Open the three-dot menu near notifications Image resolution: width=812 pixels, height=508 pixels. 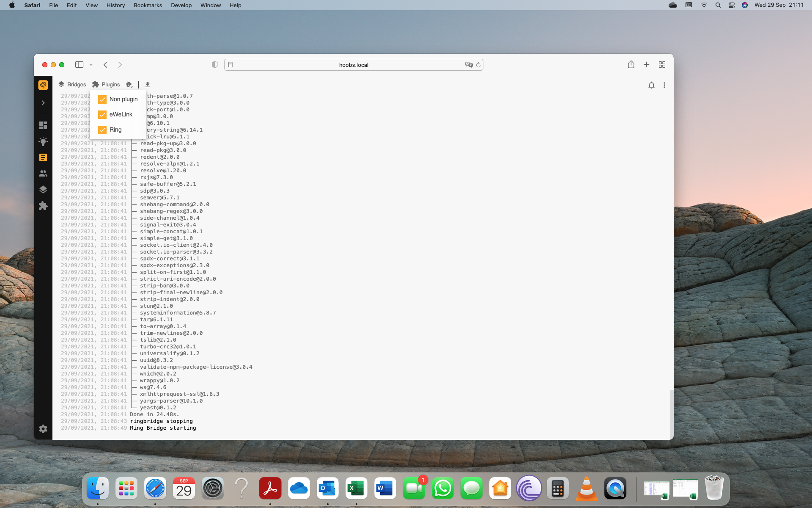(664, 85)
